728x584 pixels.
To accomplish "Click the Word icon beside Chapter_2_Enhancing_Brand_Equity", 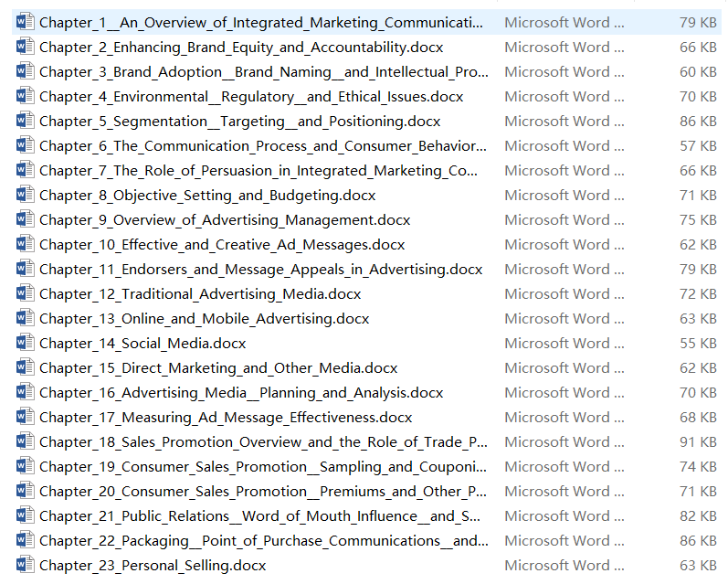I will pos(25,47).
